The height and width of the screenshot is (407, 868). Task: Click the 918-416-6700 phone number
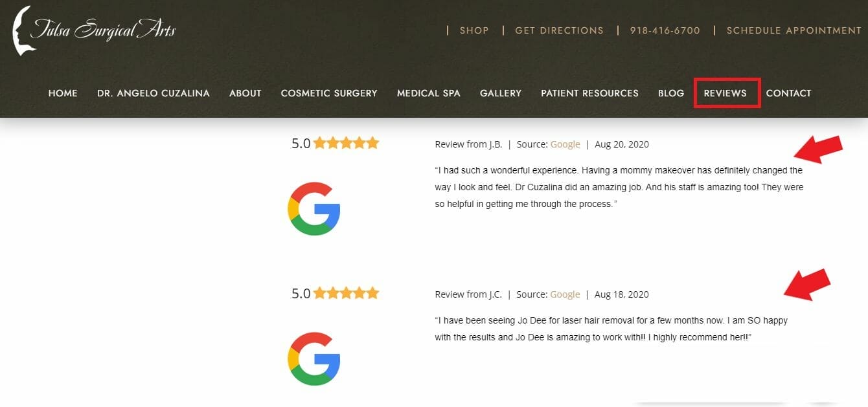665,30
